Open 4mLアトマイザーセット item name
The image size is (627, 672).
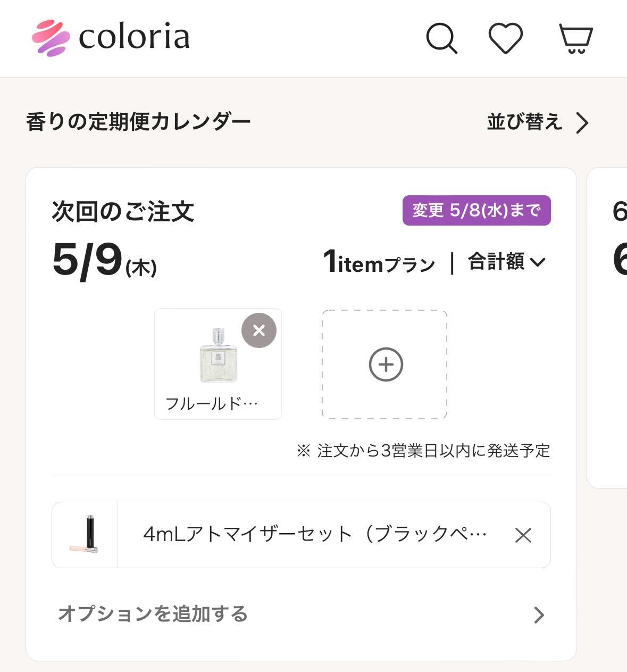click(x=315, y=534)
